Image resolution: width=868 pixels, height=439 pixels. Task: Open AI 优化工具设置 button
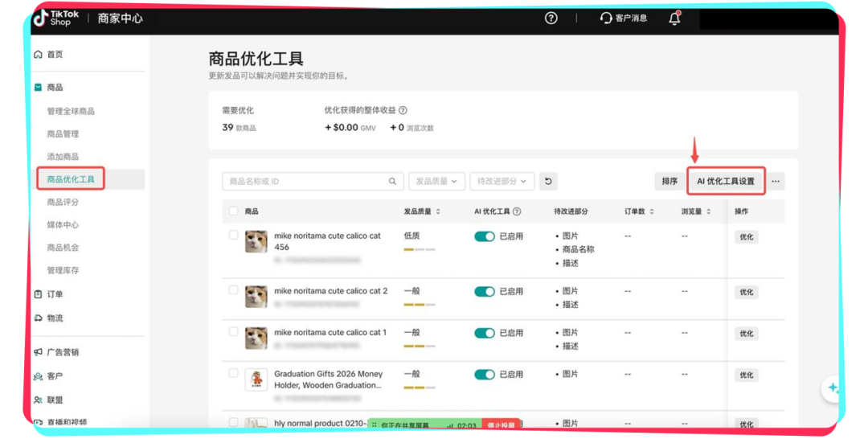pos(726,181)
